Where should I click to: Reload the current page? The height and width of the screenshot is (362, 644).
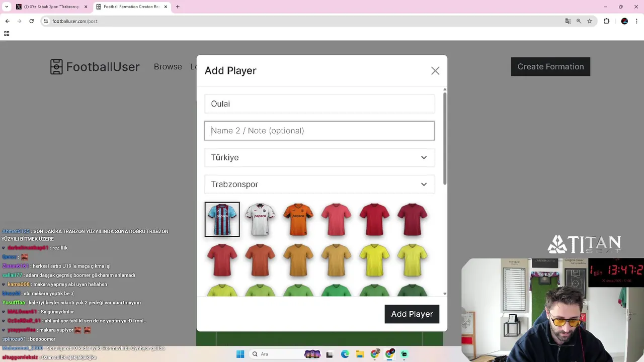click(x=31, y=21)
